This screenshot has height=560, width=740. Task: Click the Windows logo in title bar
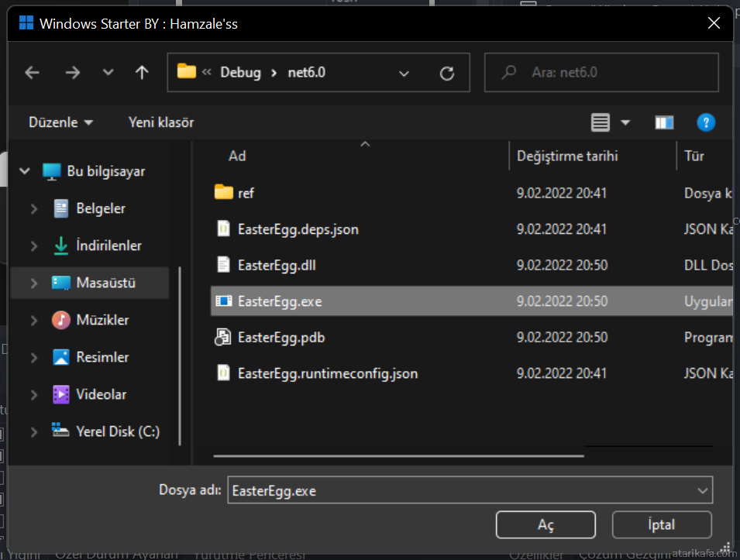tap(26, 23)
